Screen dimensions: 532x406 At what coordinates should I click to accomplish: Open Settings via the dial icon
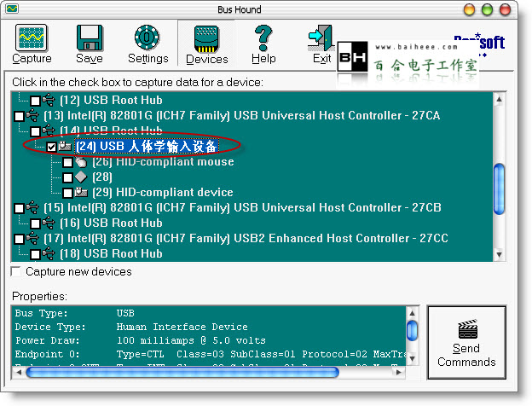pos(147,37)
